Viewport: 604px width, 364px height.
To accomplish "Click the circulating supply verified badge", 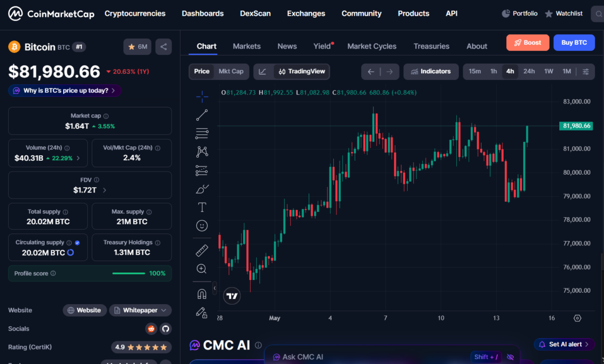I will (78, 243).
